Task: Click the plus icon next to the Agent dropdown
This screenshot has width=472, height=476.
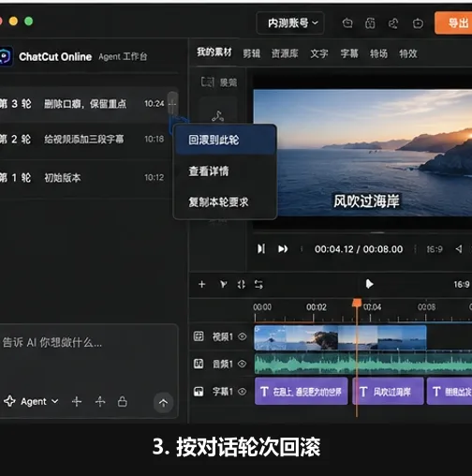Action: 77,402
